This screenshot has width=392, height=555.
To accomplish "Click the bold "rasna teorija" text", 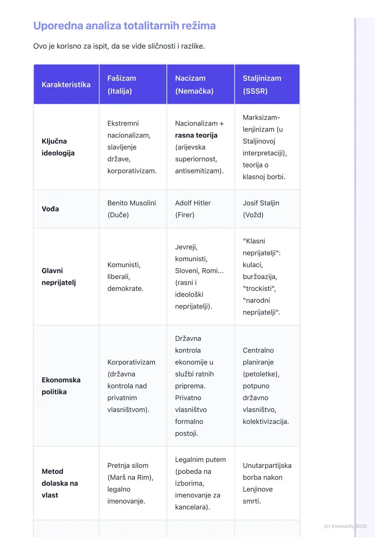I will coord(196,135).
